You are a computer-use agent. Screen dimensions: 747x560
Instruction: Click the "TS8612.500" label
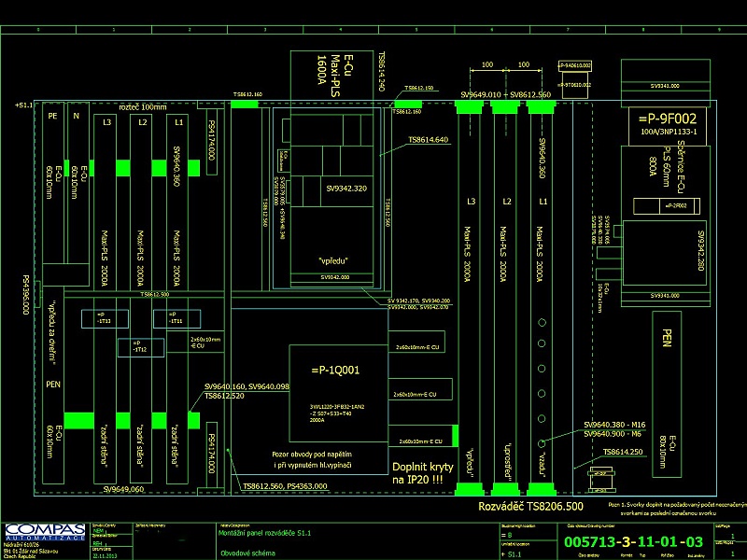pos(155,294)
